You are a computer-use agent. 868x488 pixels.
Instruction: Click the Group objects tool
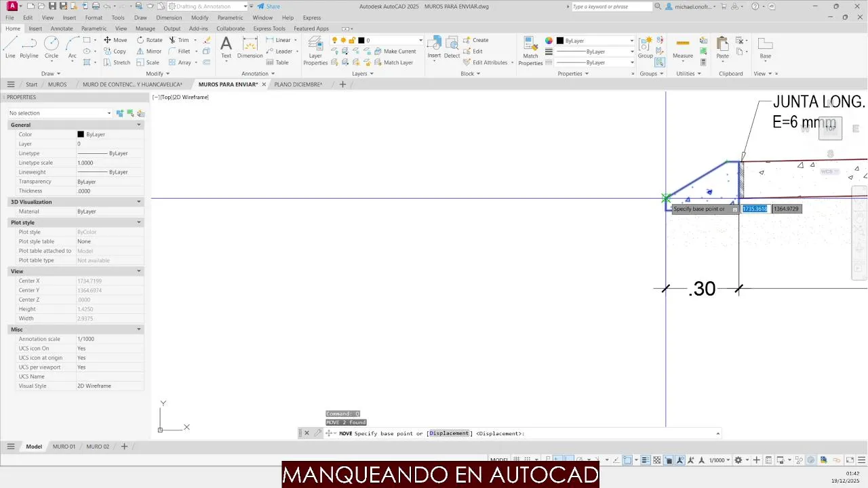point(646,47)
